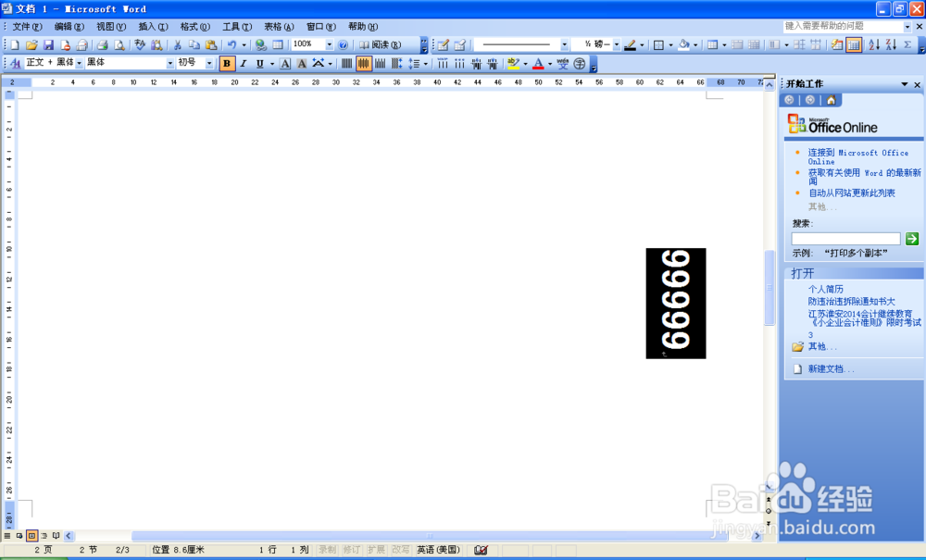
Task: Open the 开始工作 task pane menu arrow
Action: coord(904,84)
